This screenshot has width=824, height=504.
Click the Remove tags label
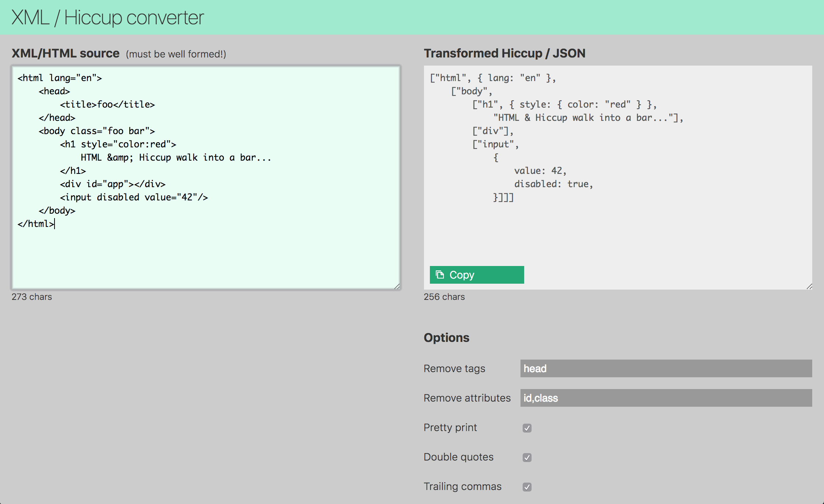(x=454, y=368)
